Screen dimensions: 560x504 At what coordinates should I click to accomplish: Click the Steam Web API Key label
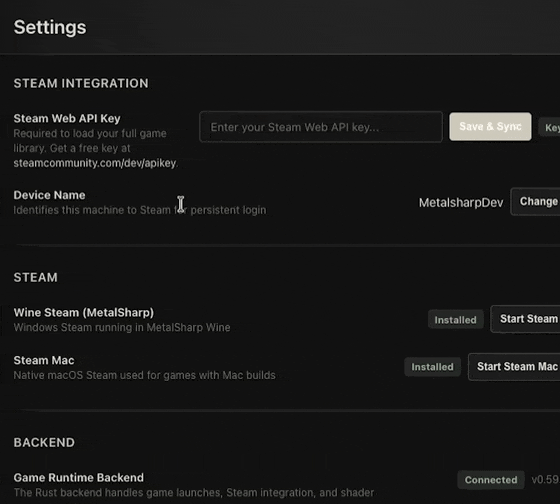coord(67,118)
